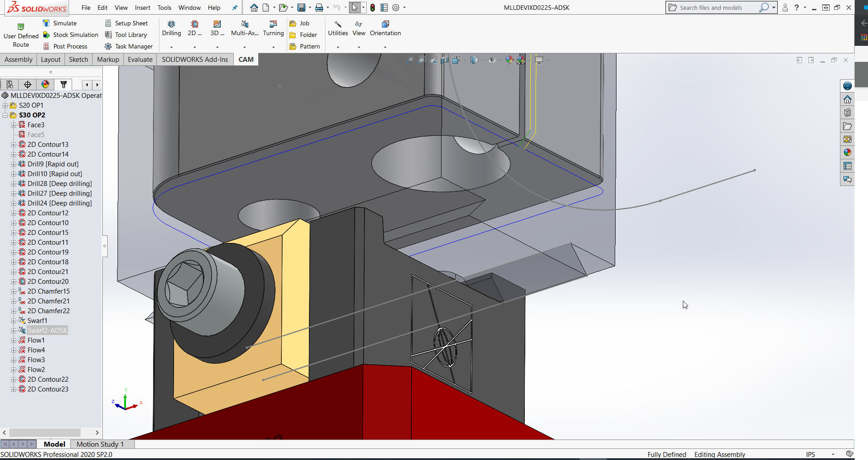Screen dimensions: 868x460
Task: Open the Custom Properties task pane
Action: click(x=847, y=166)
